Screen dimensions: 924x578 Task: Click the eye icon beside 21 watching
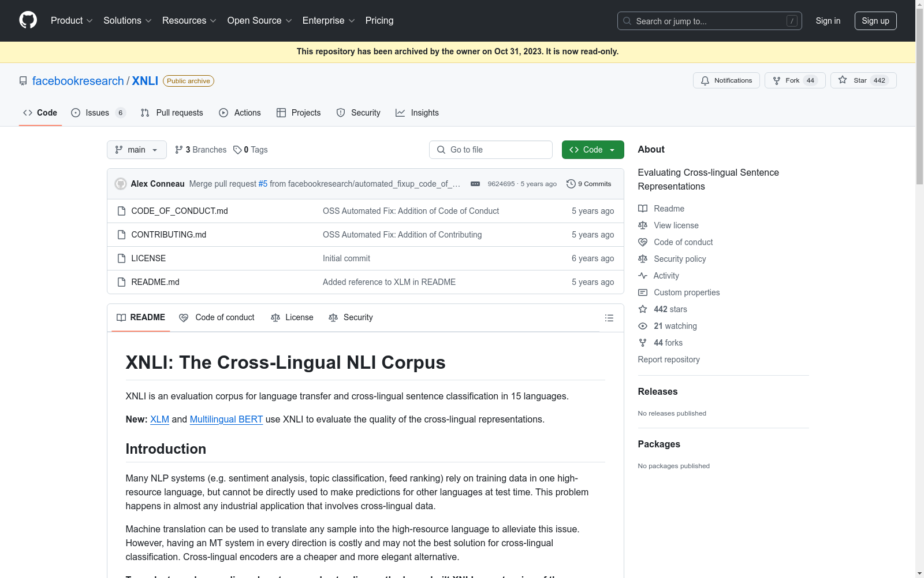click(643, 326)
